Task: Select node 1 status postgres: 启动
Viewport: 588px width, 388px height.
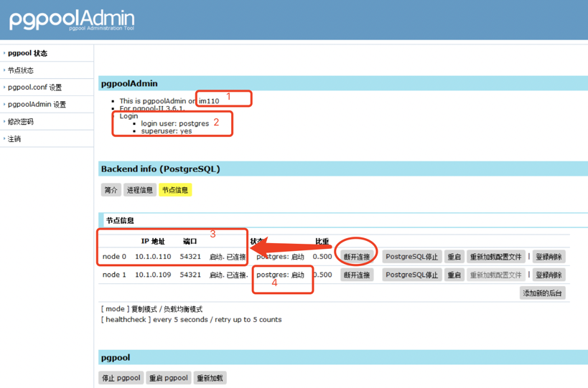Action: coord(280,275)
